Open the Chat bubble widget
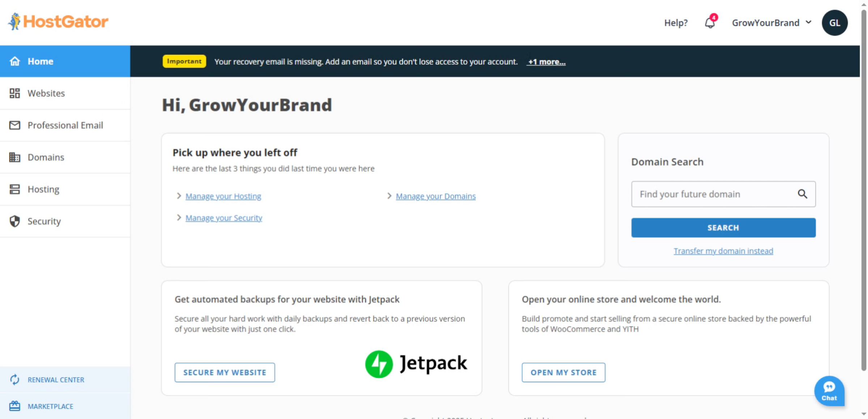Image resolution: width=868 pixels, height=419 pixels. coord(829,391)
